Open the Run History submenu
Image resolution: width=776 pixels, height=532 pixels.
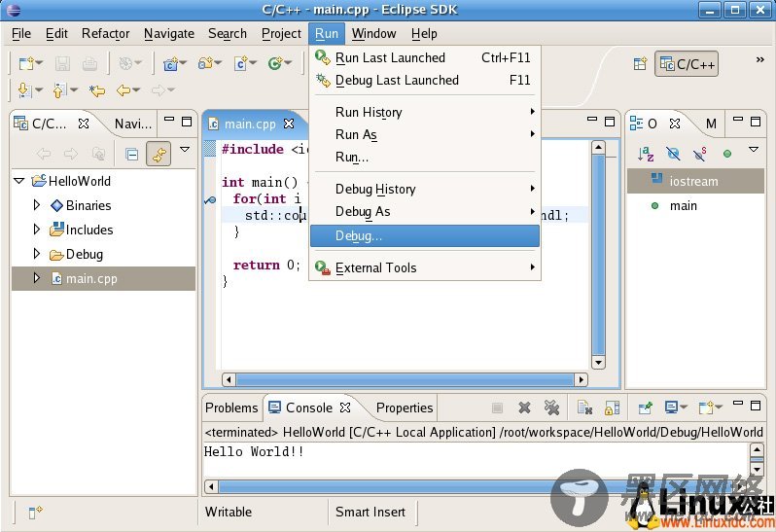coord(425,113)
